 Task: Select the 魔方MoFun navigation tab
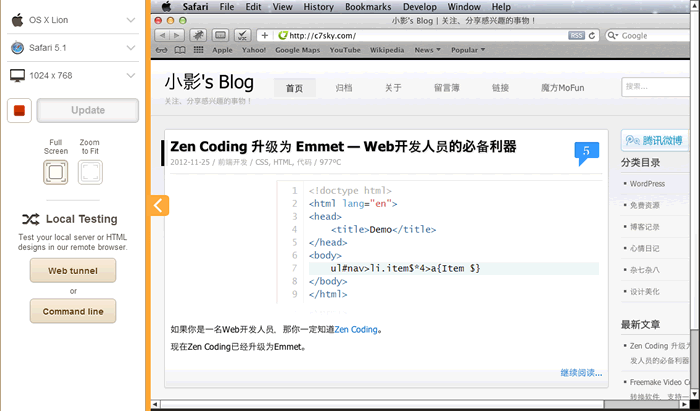tap(562, 88)
